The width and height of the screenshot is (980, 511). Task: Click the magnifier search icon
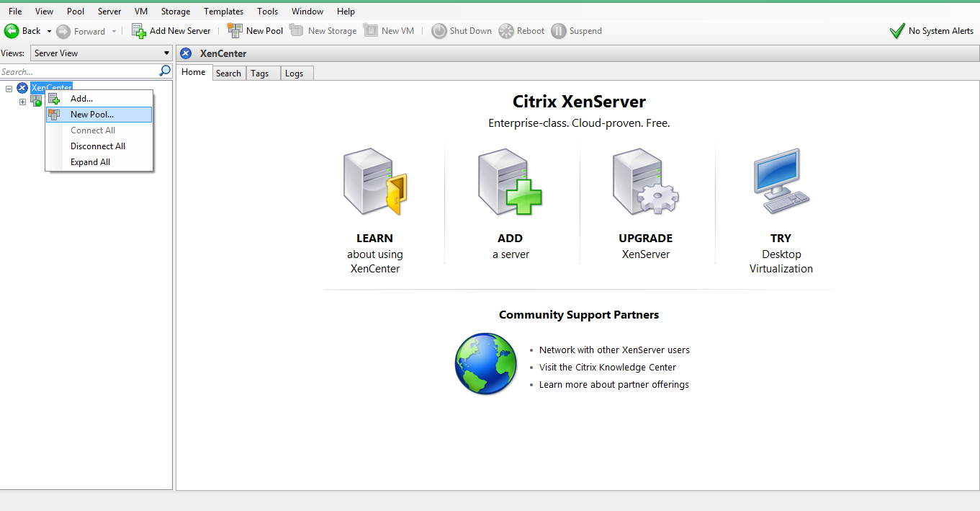165,71
